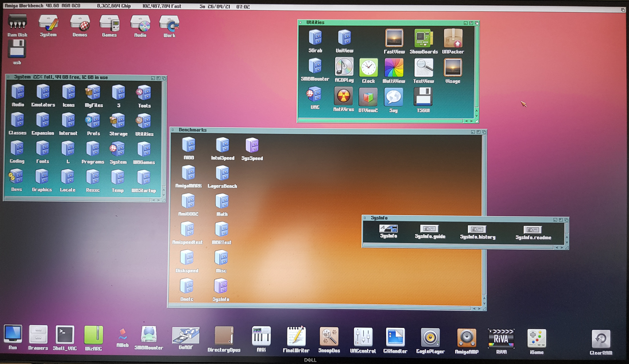The height and width of the screenshot is (364, 629).
Task: Launch EaglePlayer from the dock
Action: pos(430,337)
